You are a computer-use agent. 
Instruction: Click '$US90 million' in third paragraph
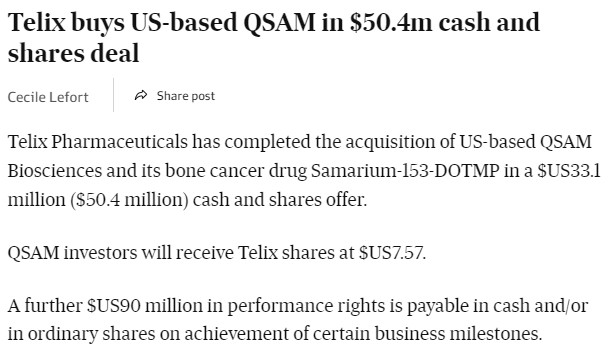tap(145, 306)
